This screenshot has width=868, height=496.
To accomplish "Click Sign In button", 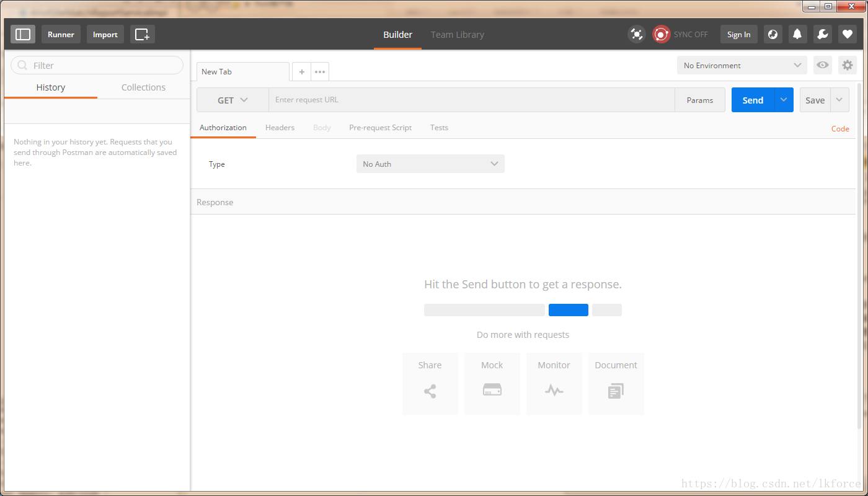I will click(739, 34).
